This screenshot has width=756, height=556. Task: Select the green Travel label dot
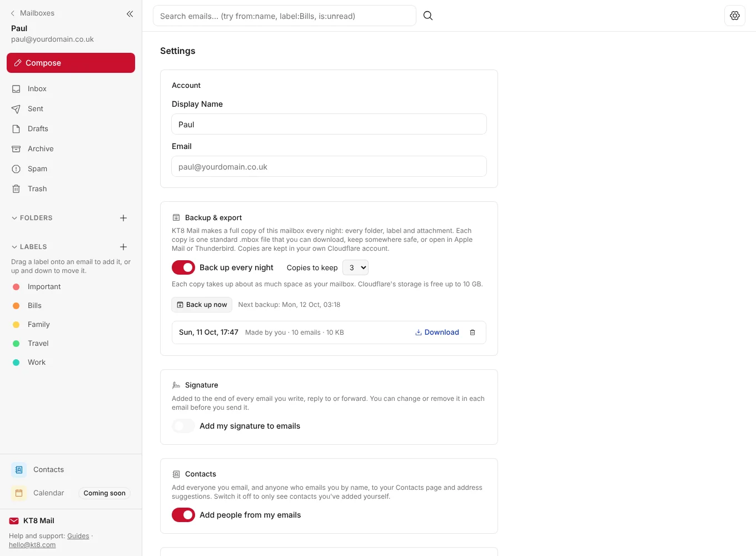tap(16, 344)
